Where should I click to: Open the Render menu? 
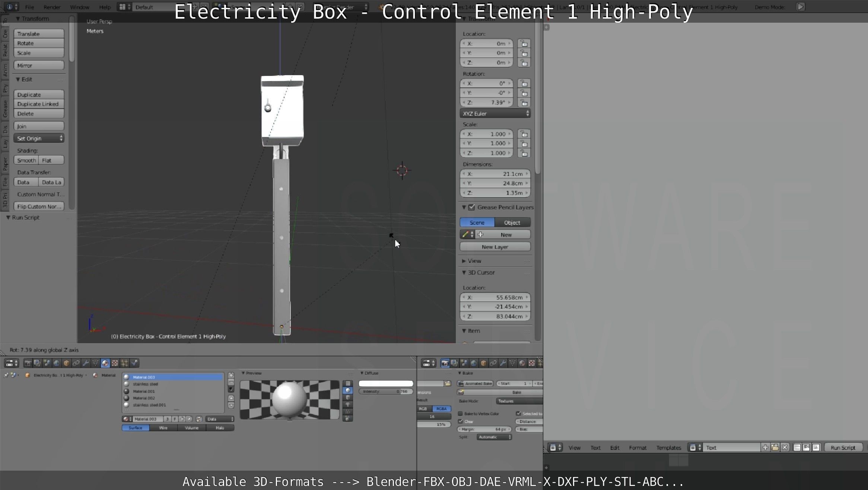pos(52,7)
